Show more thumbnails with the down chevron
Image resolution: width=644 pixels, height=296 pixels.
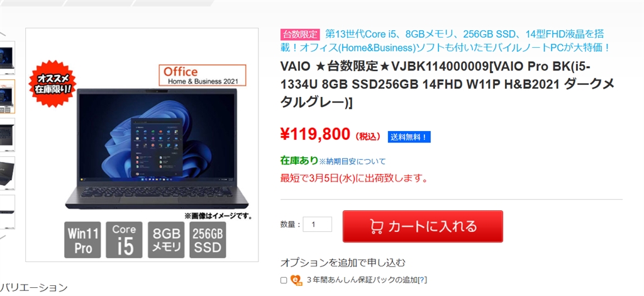[3, 237]
